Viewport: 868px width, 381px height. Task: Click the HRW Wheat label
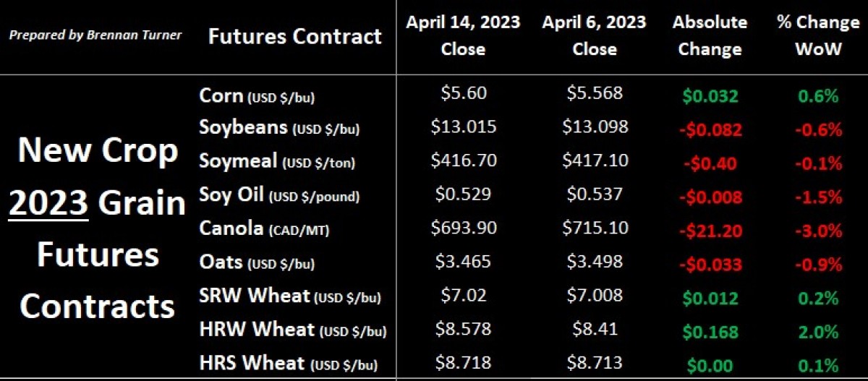(293, 330)
